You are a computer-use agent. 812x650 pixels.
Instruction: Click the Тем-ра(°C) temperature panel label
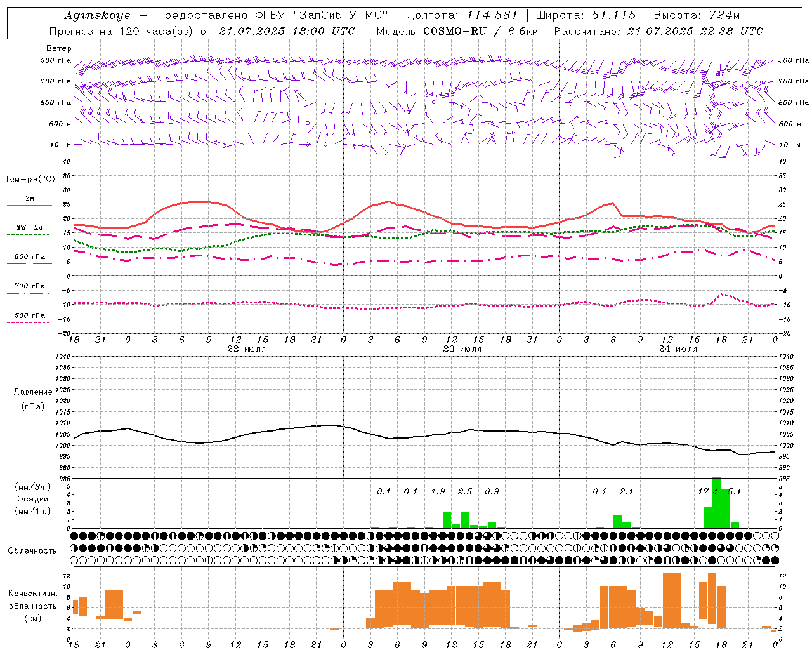30,180
